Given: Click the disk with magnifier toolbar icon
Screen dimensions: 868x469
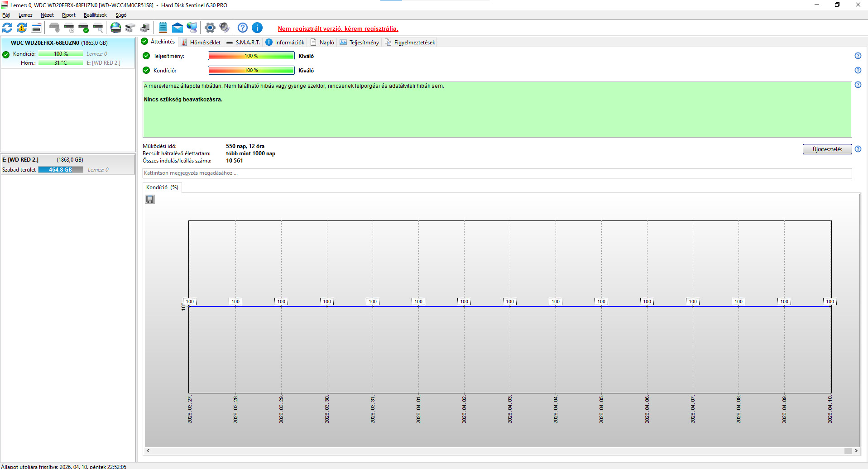Looking at the screenshot, I should coord(98,28).
